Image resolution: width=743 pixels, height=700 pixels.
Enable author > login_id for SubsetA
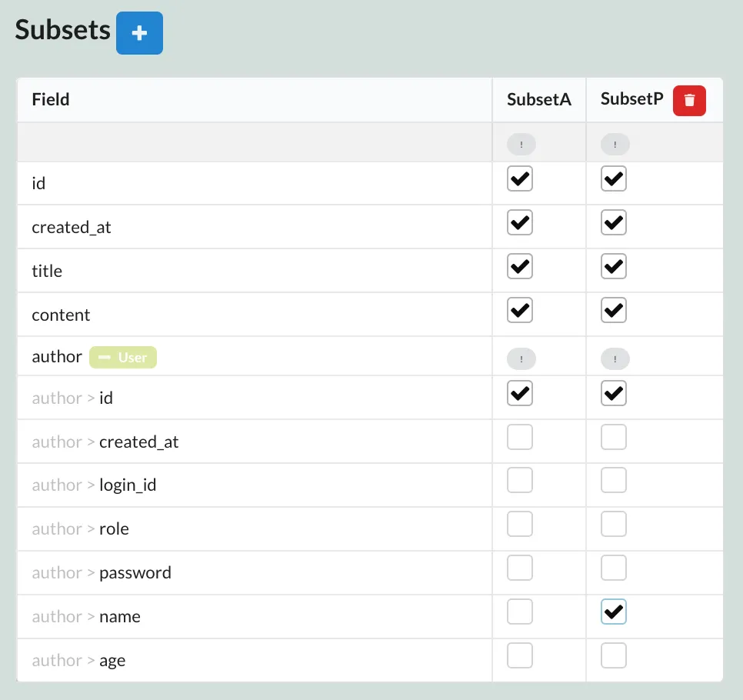(x=519, y=480)
